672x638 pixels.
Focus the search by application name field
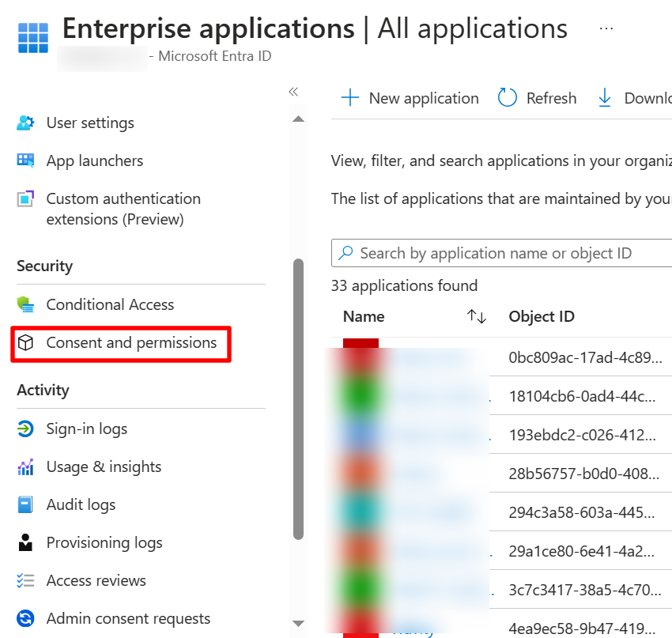pos(501,253)
